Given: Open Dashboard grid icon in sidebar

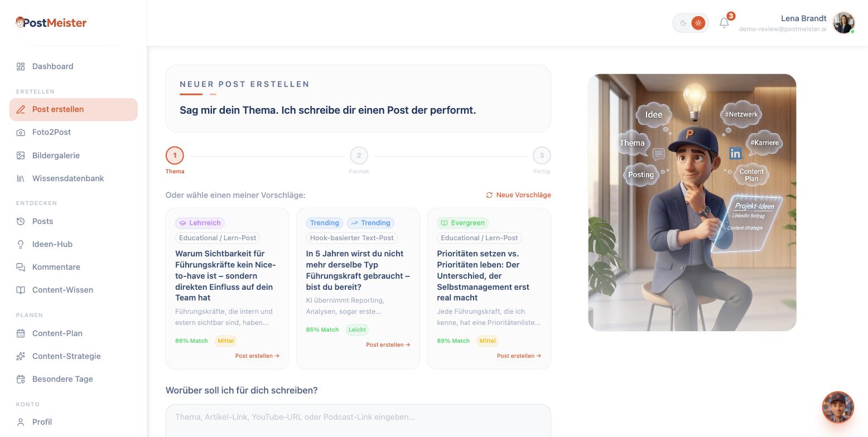Looking at the screenshot, I should pyautogui.click(x=21, y=66).
